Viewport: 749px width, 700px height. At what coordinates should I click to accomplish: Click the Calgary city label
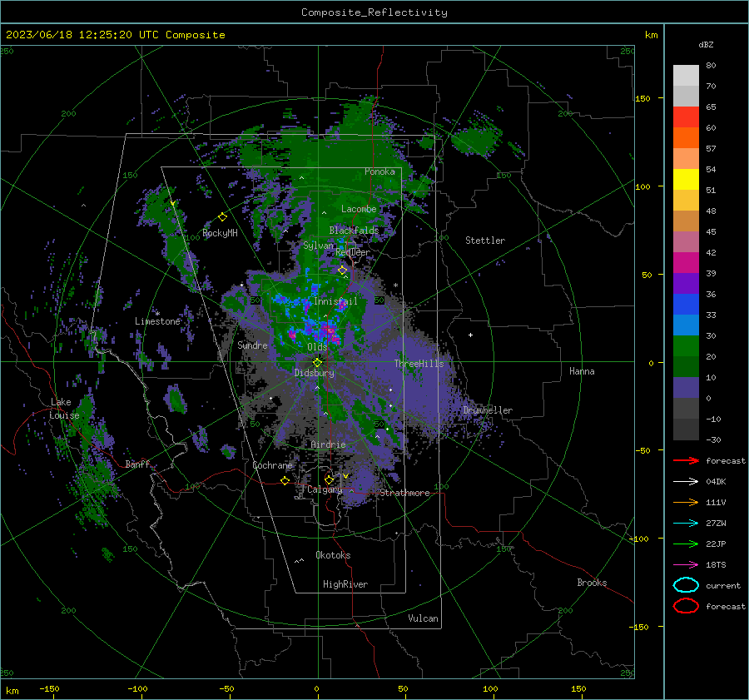coord(325,489)
